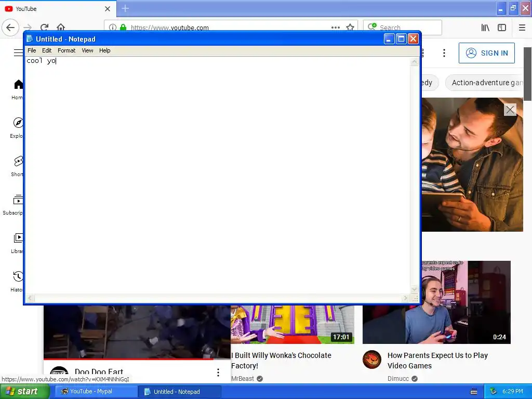Click the browser Search field
The height and width of the screenshot is (399, 532).
403,28
